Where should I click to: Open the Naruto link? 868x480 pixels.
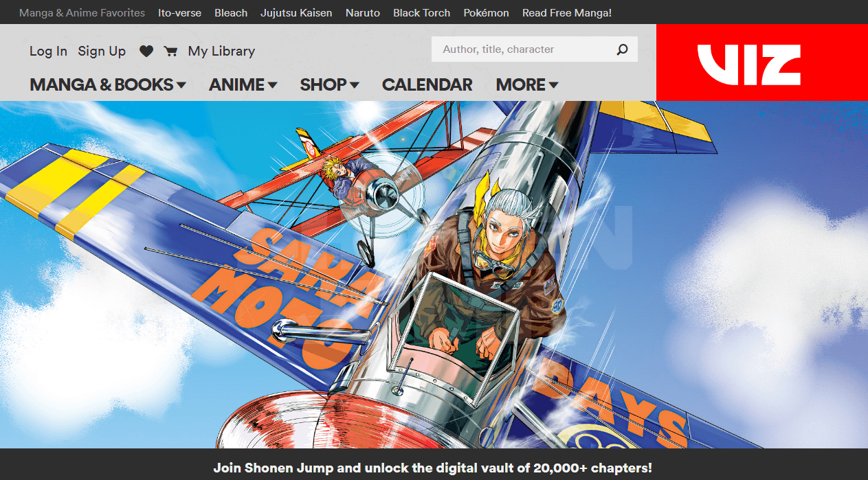(363, 12)
